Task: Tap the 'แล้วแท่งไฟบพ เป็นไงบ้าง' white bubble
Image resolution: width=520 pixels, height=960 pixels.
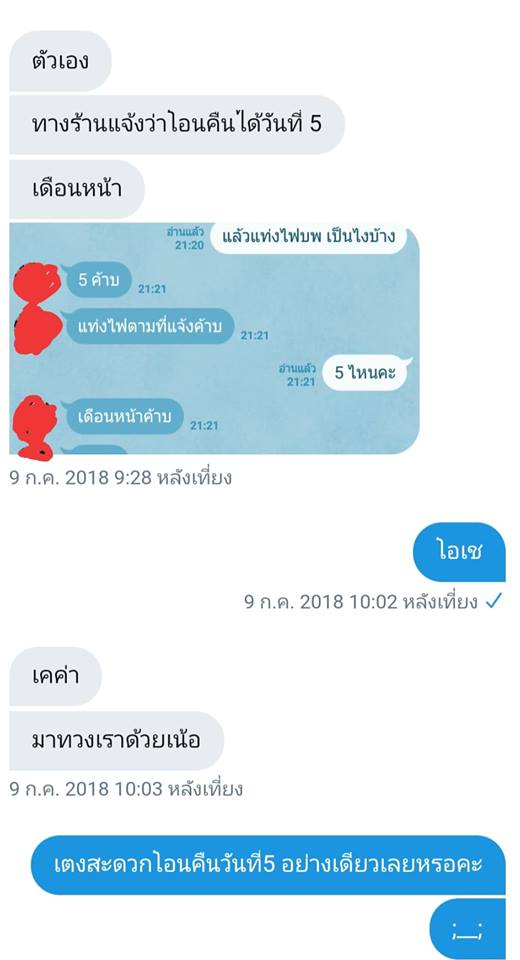Action: click(x=308, y=237)
